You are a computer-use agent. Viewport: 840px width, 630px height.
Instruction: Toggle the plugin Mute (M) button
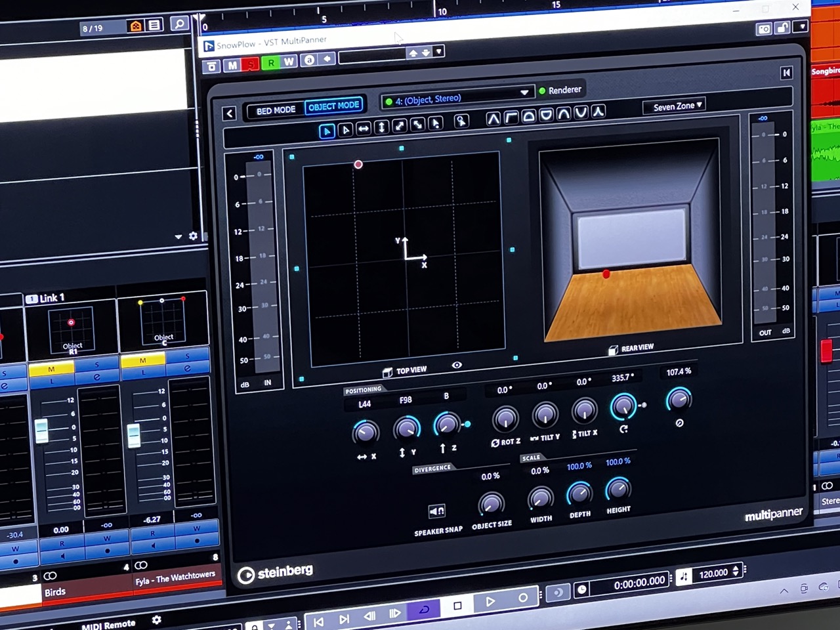tap(232, 65)
